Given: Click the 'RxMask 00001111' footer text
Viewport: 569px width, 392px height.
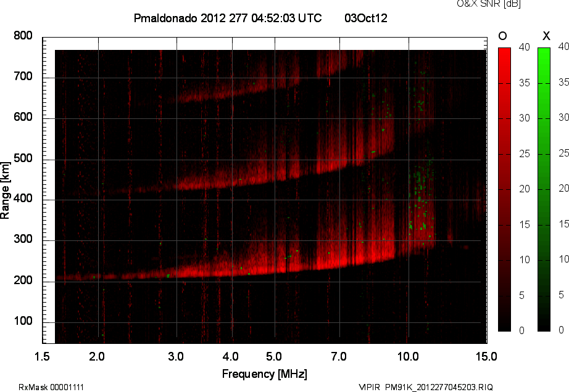Looking at the screenshot, I should 51,387.
